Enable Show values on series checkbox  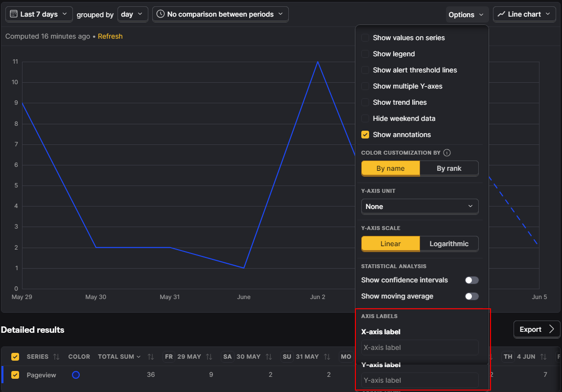pos(365,38)
